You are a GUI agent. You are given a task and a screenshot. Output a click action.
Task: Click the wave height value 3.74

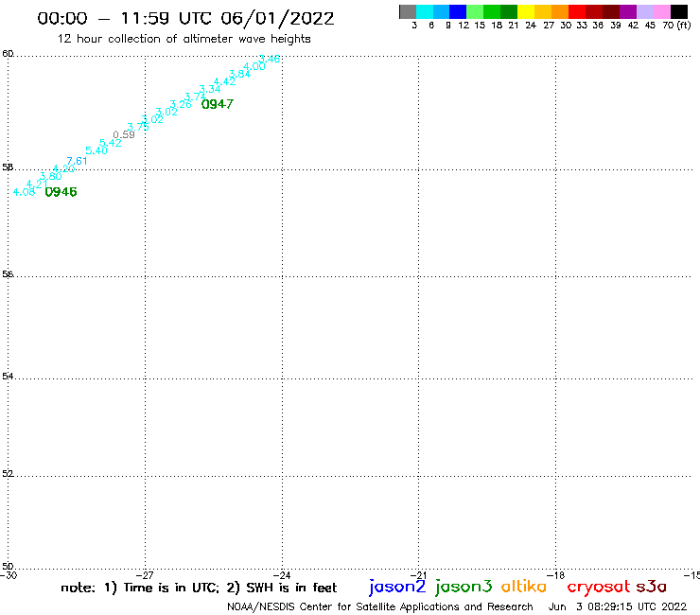195,97
